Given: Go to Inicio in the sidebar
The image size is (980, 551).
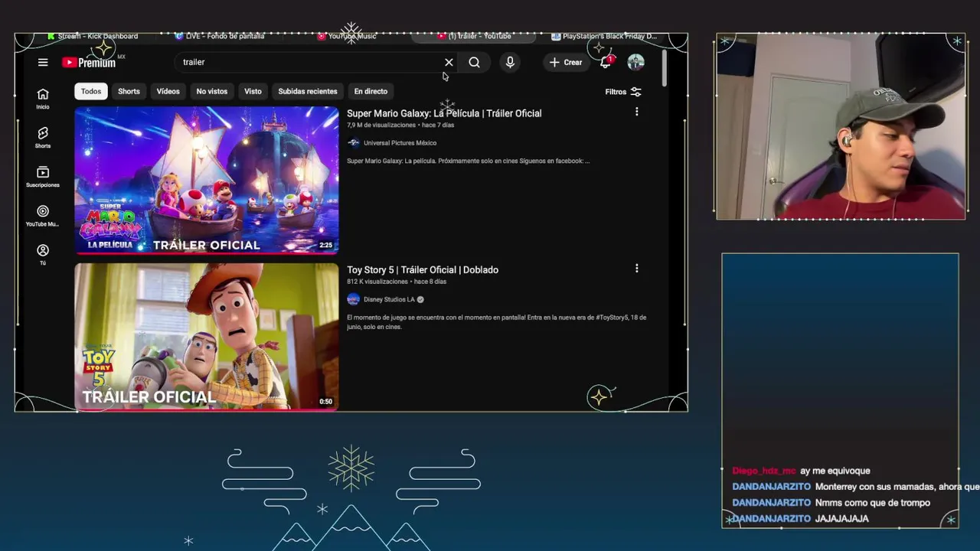Looking at the screenshot, I should coord(43,99).
